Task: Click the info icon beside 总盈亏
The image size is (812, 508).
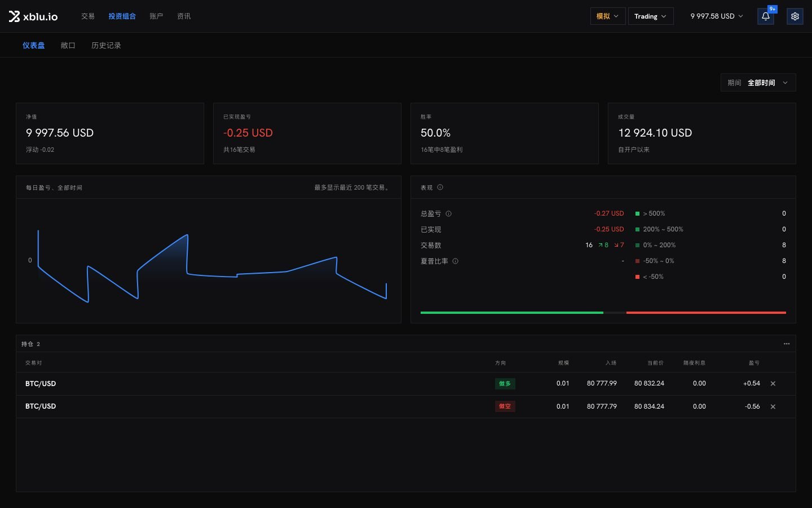Action: (x=448, y=214)
